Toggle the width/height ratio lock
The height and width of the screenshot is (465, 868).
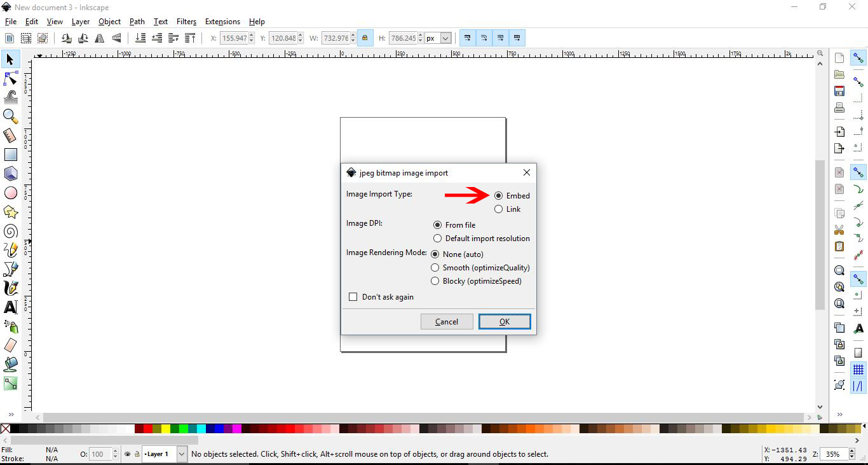[365, 38]
